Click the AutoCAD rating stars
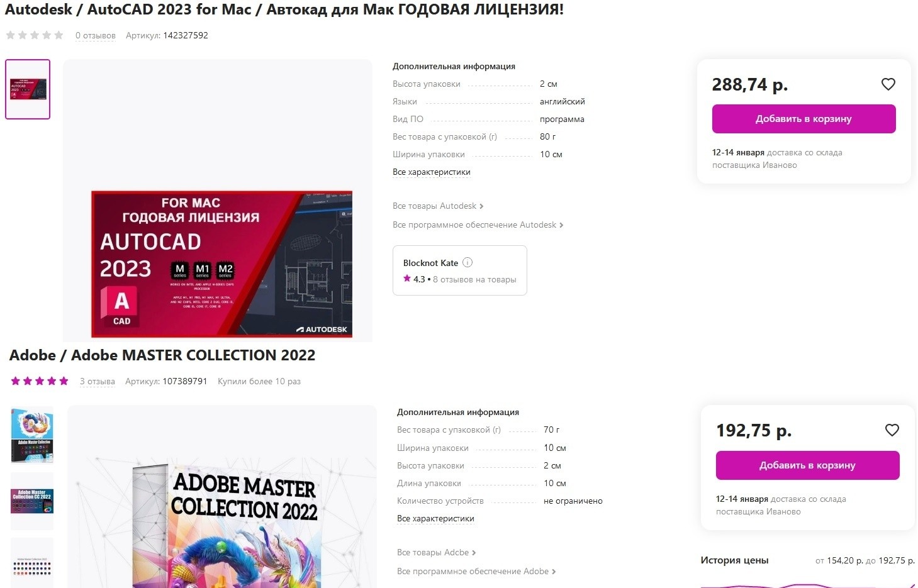Viewport: 918px width, 588px height. (35, 35)
